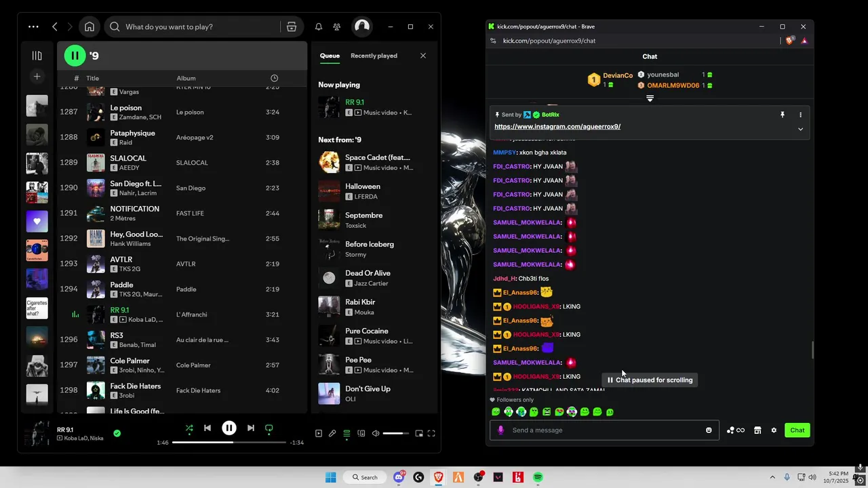This screenshot has height=488, width=868.
Task: Adjust the Spotify volume slider
Action: point(397,433)
